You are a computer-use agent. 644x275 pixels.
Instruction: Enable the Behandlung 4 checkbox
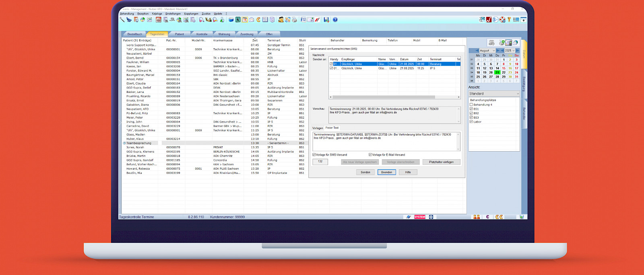471,105
